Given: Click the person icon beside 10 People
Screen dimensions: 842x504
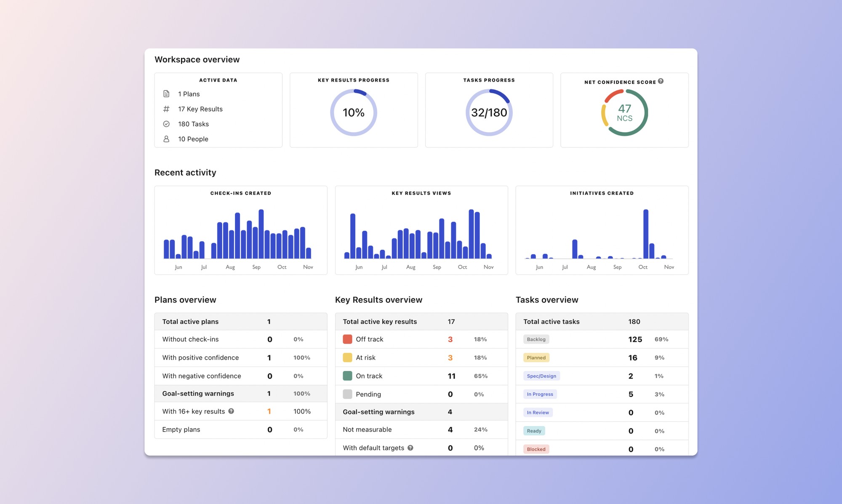Looking at the screenshot, I should click(166, 139).
